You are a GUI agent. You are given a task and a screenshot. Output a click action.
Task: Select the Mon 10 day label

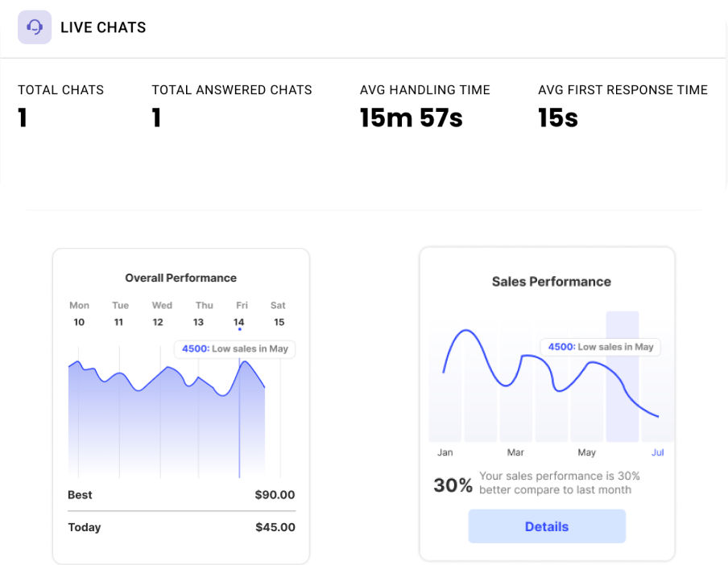pos(79,314)
